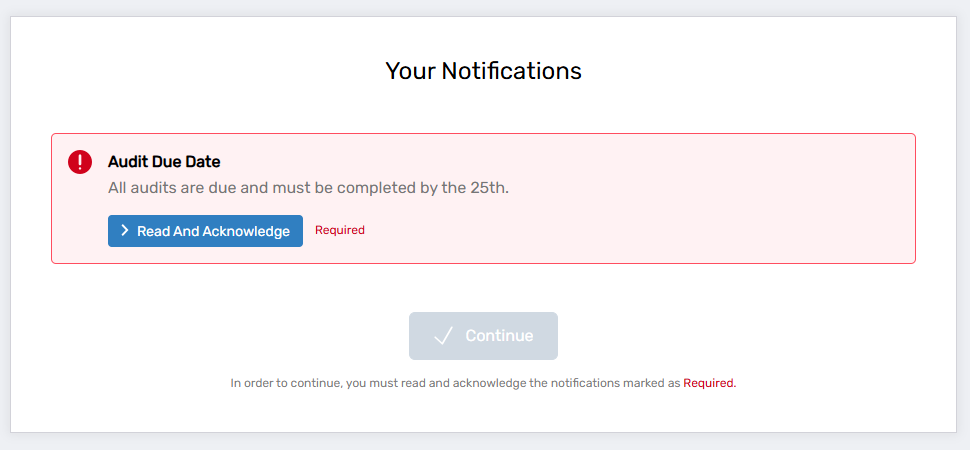
Task: Click the red Required label beside the button
Action: (340, 230)
